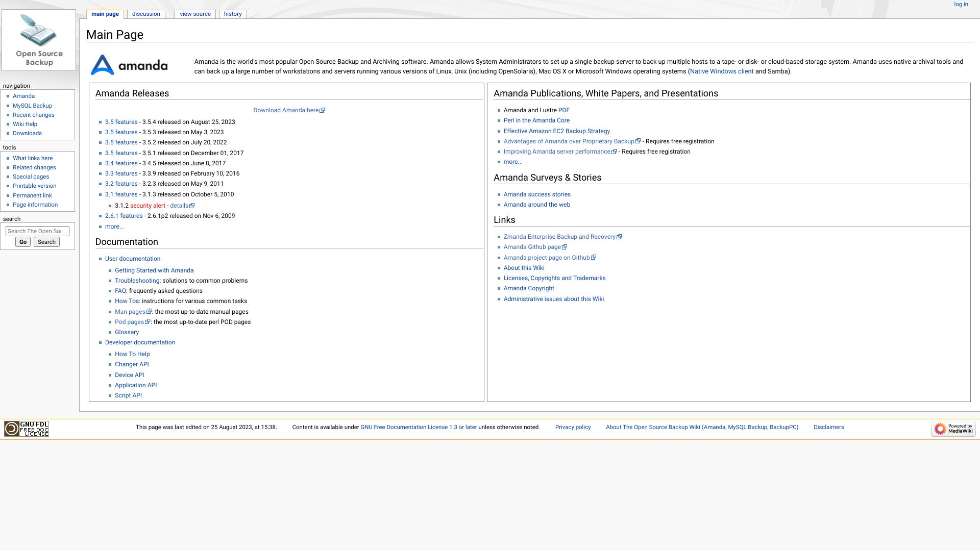
Task: Open Zmanda Enterprise Backup and Recovery link
Action: pos(562,237)
